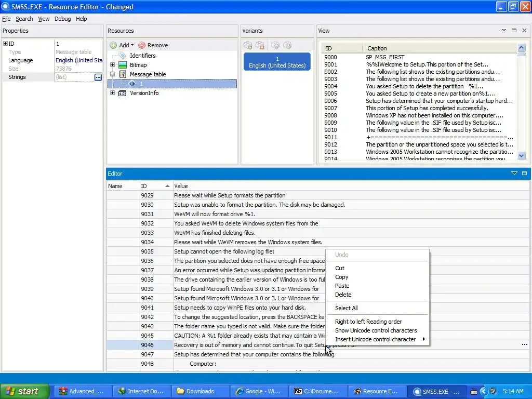Expand the Bitmap tree node

pos(112,65)
